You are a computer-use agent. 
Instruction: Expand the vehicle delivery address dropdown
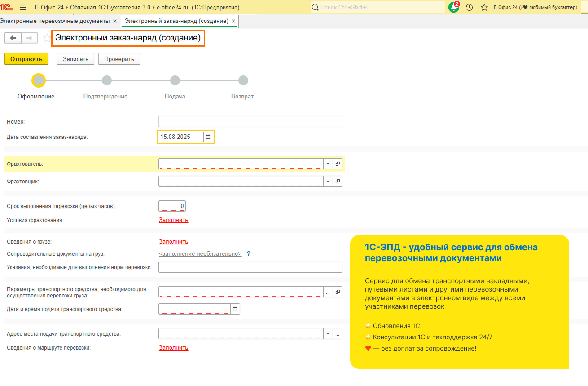[x=328, y=334]
